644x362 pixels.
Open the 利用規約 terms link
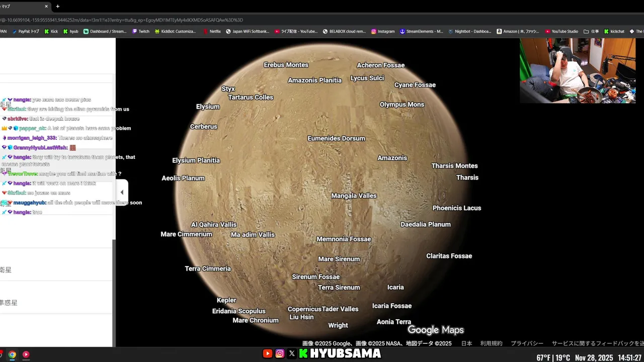491,343
